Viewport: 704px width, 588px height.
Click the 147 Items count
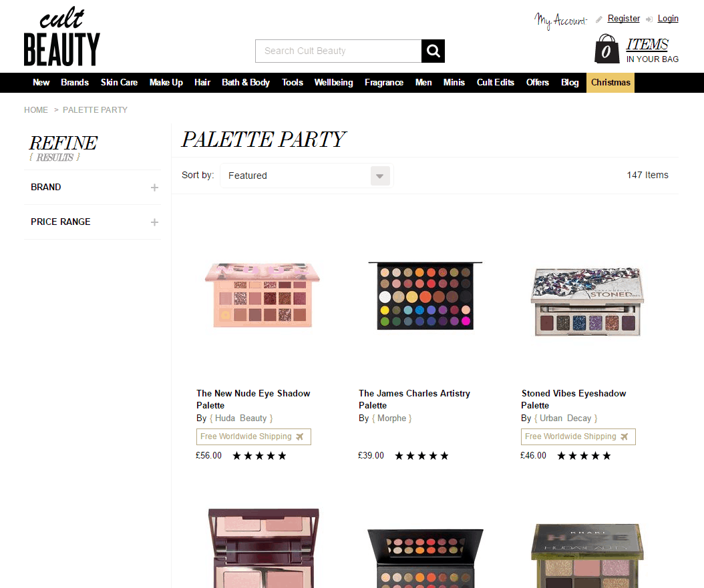647,176
